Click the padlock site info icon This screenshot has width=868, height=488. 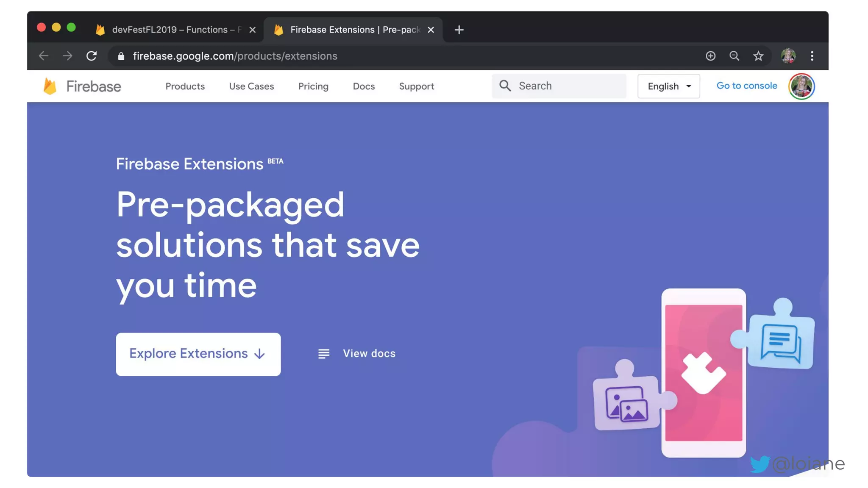pyautogui.click(x=121, y=56)
